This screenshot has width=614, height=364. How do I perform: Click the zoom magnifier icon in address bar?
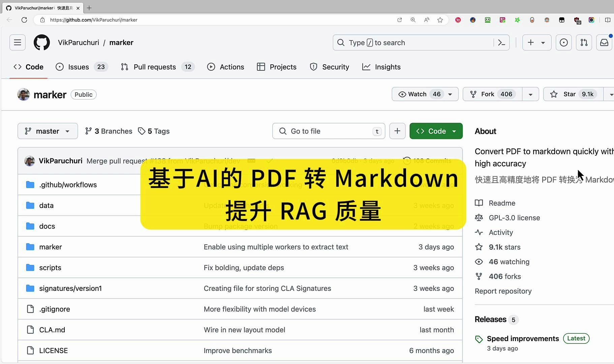tap(413, 20)
